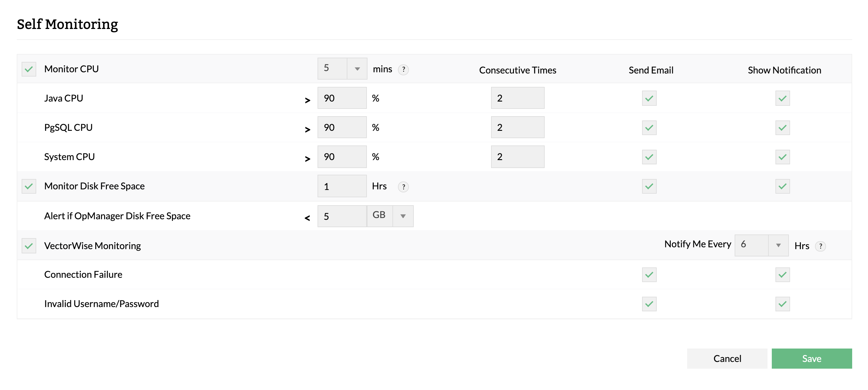Toggle Show Notification for Invalid Username/Password
The height and width of the screenshot is (390, 868).
point(782,304)
